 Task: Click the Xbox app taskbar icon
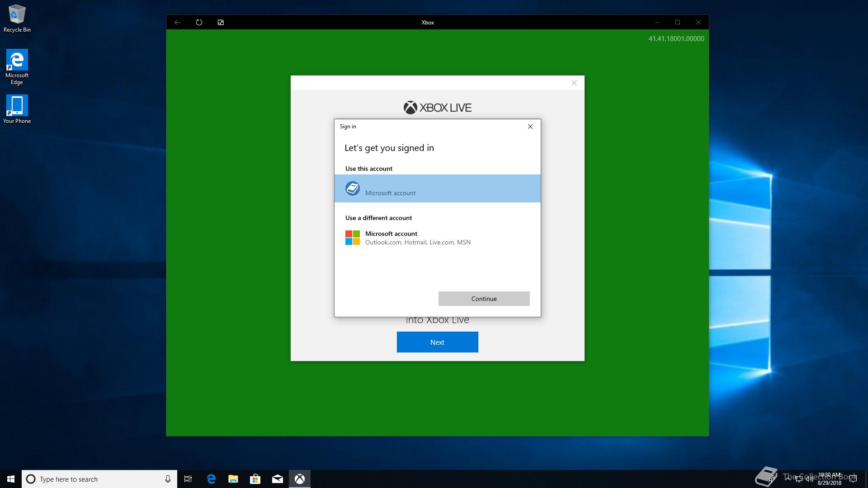pyautogui.click(x=300, y=479)
